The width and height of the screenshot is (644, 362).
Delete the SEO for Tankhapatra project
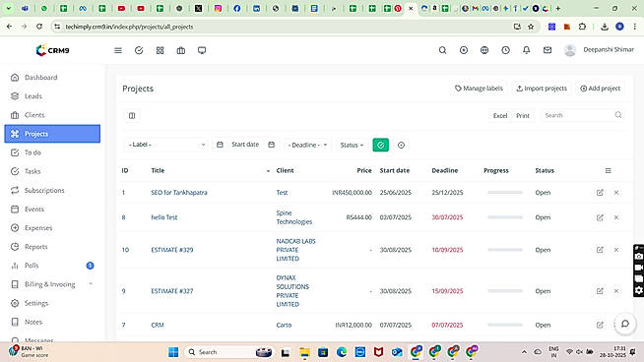[616, 193]
